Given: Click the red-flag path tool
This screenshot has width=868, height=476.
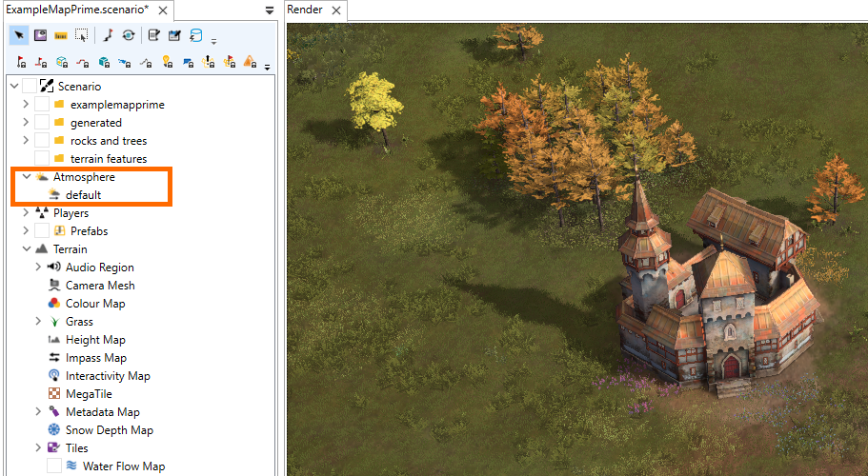Looking at the screenshot, I should coord(108,35).
